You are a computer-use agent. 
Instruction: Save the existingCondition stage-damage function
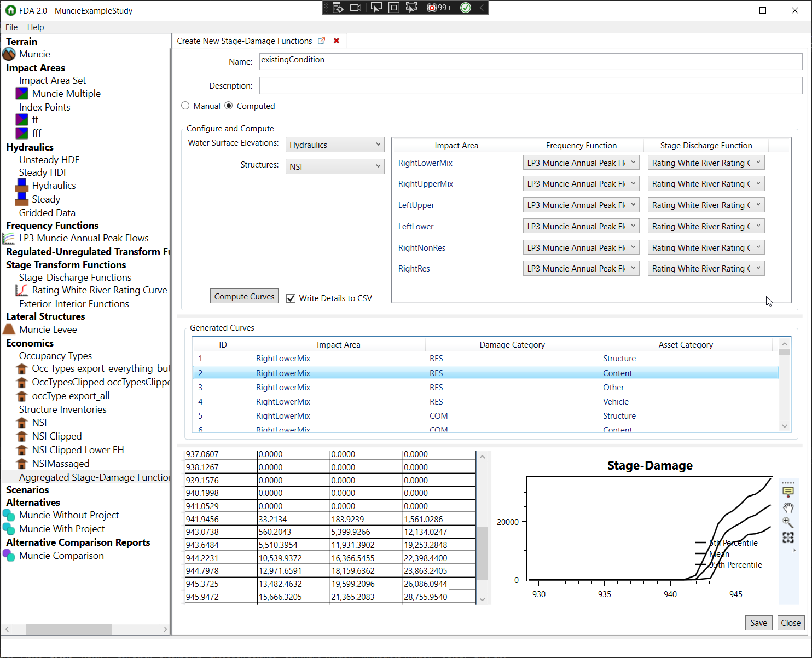pyautogui.click(x=758, y=622)
